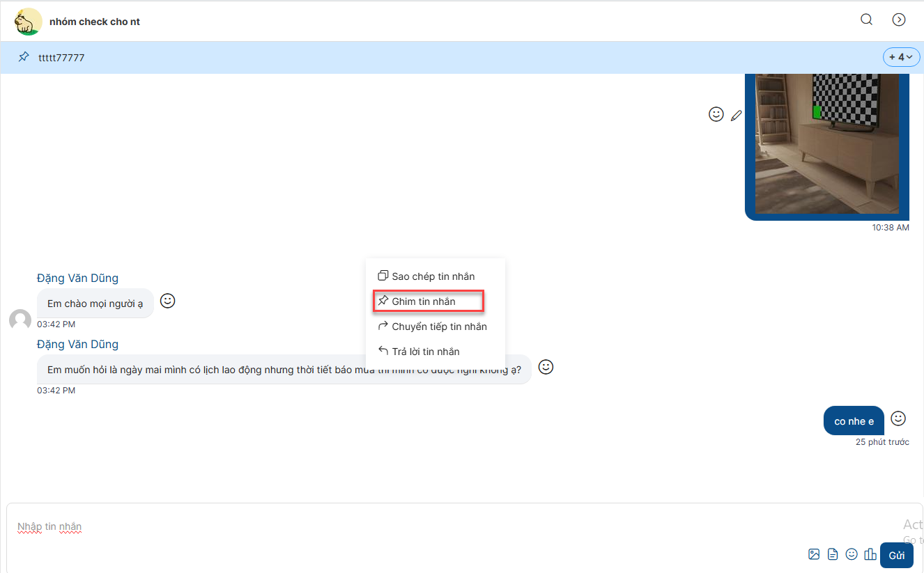Image resolution: width=924 pixels, height=573 pixels.
Task: React to the "co nhe e" message
Action: tap(898, 418)
